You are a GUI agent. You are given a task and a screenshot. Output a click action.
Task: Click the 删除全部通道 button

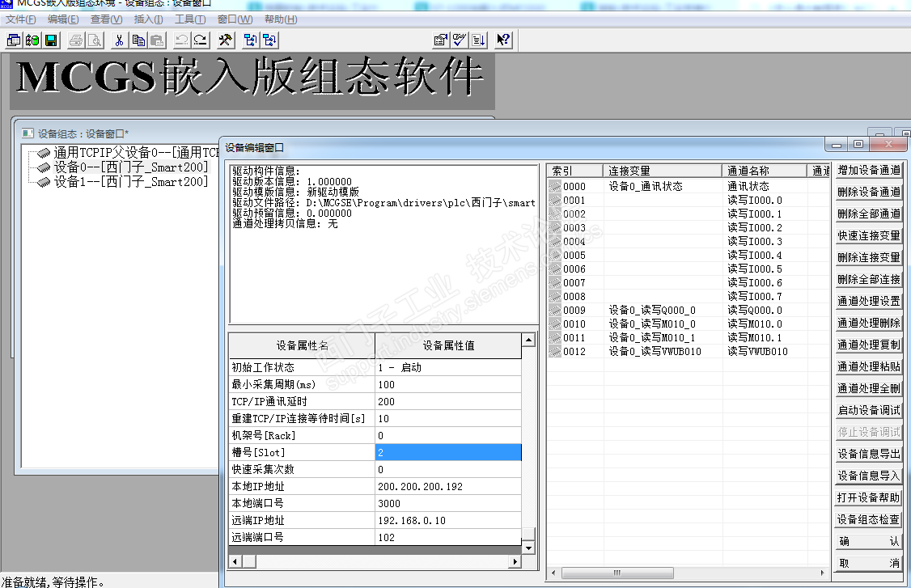pos(869,214)
